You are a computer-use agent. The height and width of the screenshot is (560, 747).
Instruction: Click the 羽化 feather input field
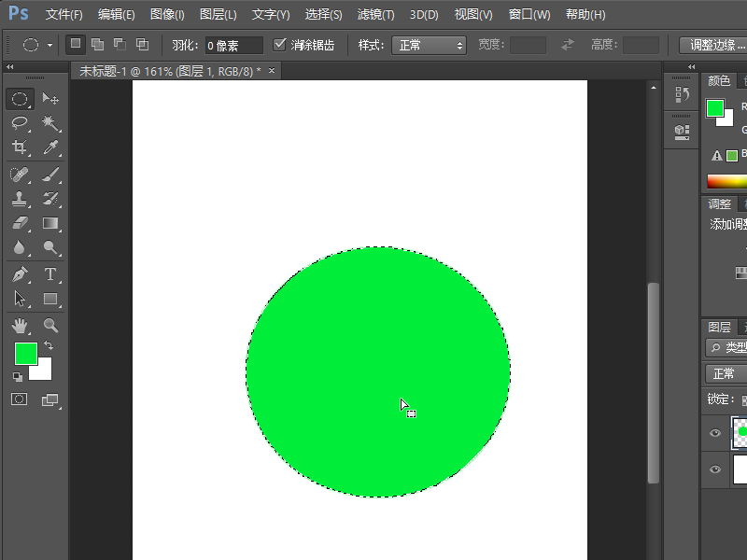coord(234,45)
